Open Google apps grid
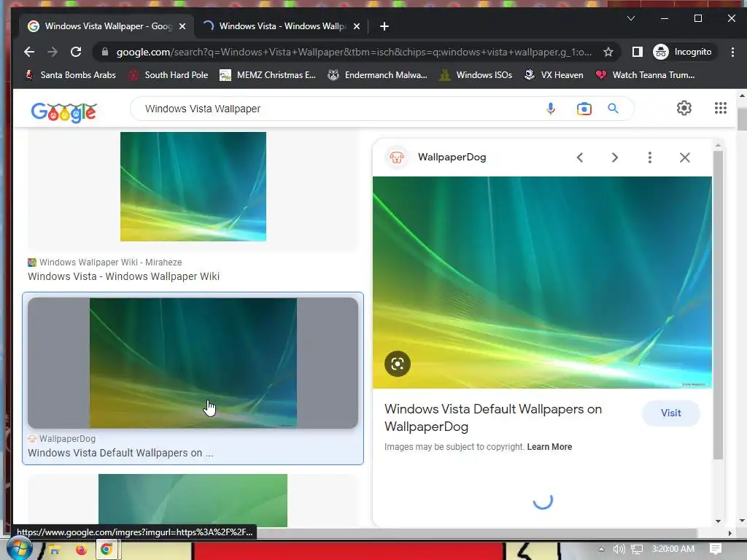 coord(720,108)
